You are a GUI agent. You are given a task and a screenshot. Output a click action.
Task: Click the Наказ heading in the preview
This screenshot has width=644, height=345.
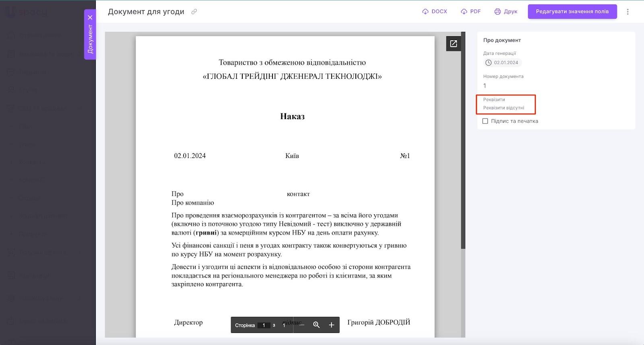[x=292, y=117]
